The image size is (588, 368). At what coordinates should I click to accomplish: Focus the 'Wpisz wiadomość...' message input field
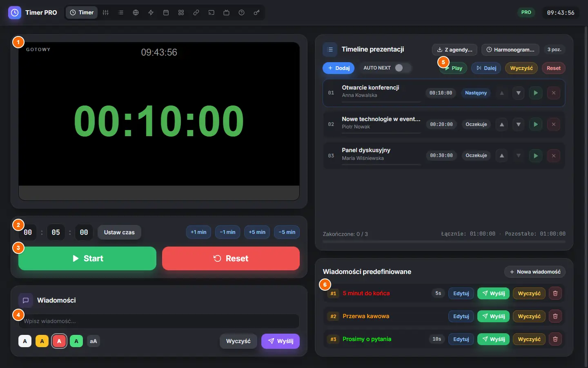159,321
